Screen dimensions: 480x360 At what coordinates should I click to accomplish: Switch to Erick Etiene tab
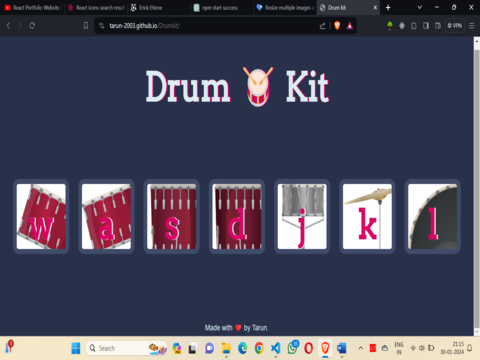pos(158,8)
